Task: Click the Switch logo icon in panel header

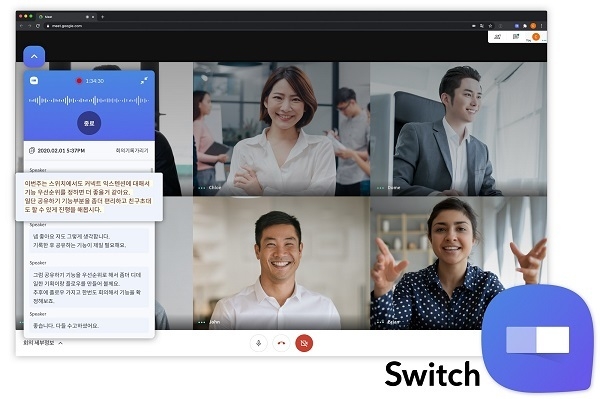Action: (x=34, y=81)
